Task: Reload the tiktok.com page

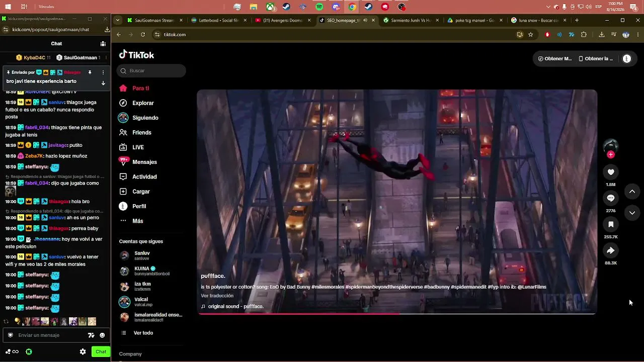Action: pos(143,35)
